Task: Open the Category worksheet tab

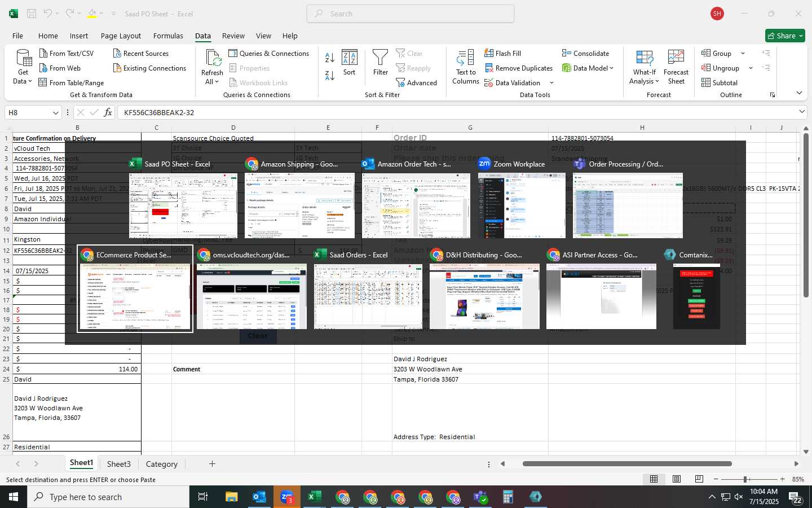Action: [162, 464]
